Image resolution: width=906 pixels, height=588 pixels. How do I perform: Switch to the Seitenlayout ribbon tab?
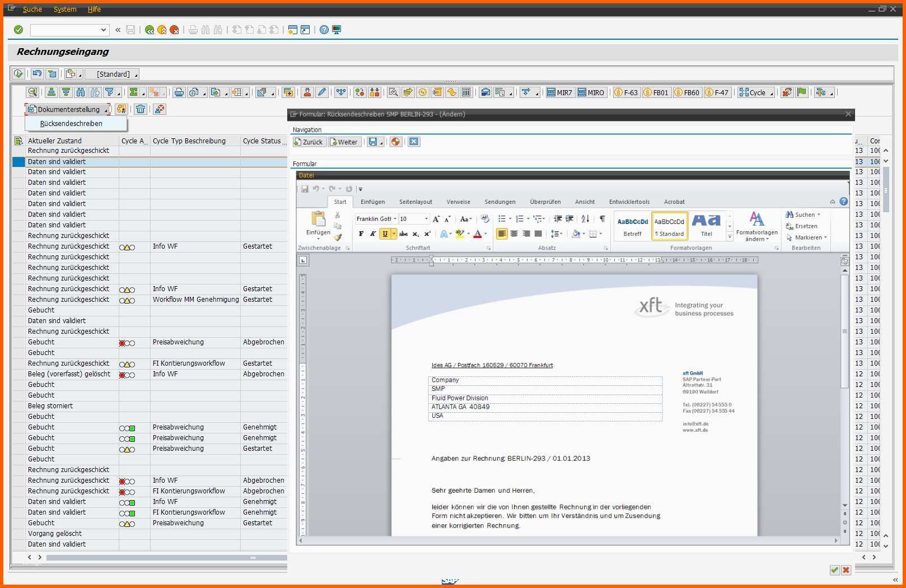point(415,202)
